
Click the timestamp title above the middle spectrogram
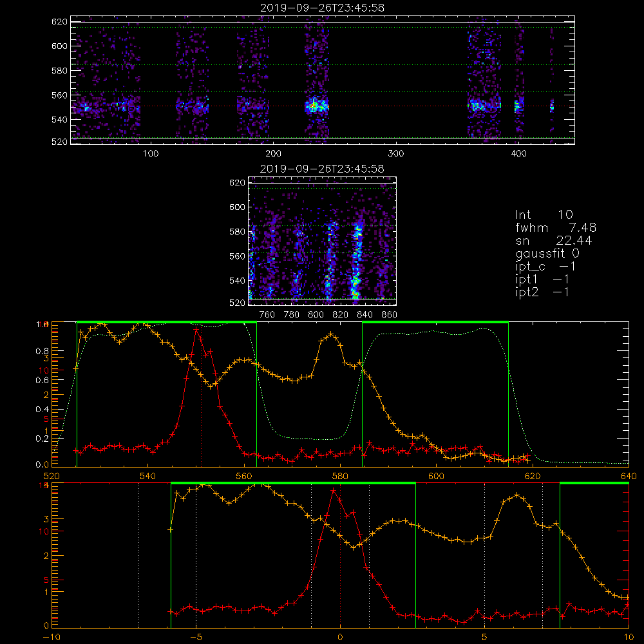tap(322, 169)
